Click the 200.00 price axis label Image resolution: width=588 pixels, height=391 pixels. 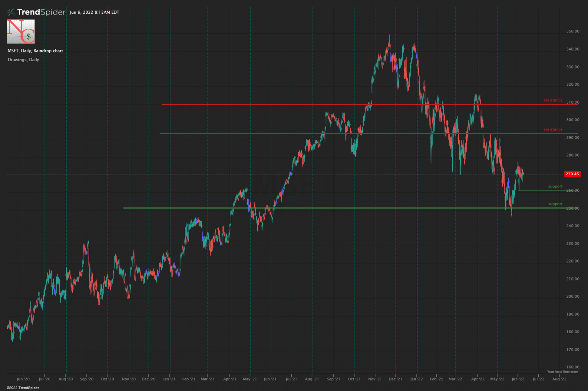[x=573, y=297]
